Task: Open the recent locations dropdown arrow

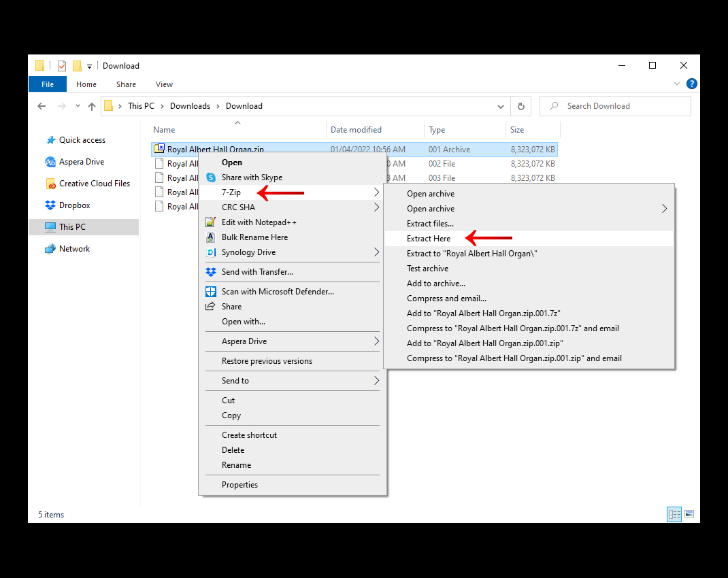Action: (x=78, y=106)
